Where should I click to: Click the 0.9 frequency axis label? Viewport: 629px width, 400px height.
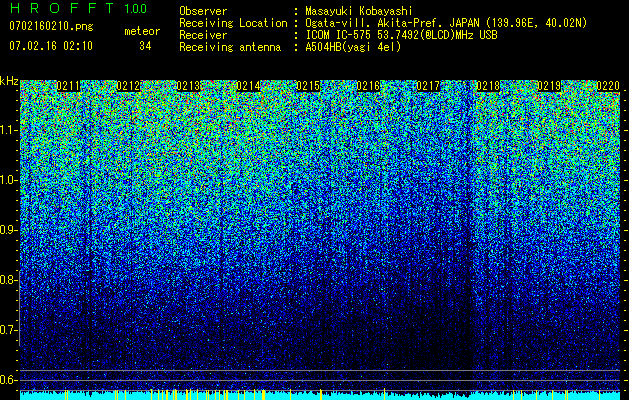click(x=8, y=230)
